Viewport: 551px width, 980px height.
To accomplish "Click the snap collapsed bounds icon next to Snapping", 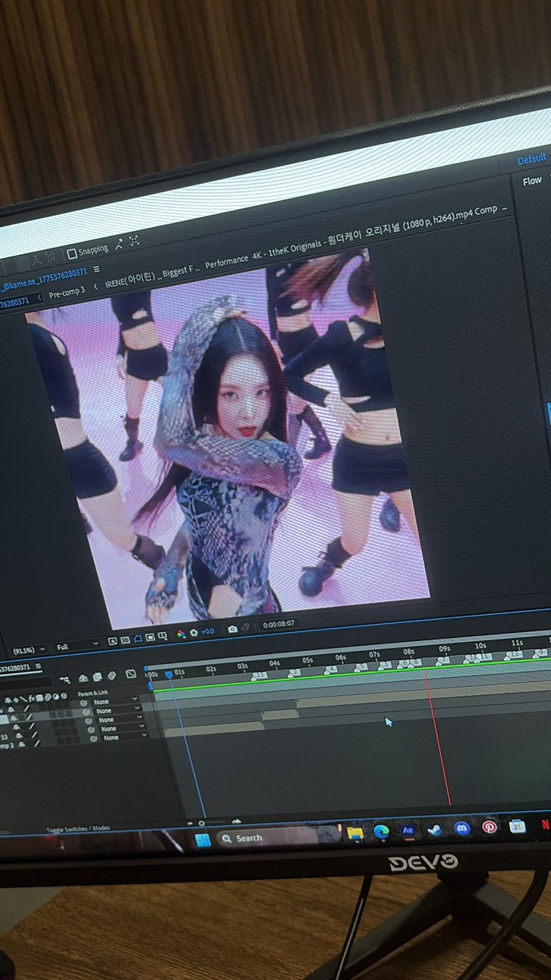I will tap(119, 244).
